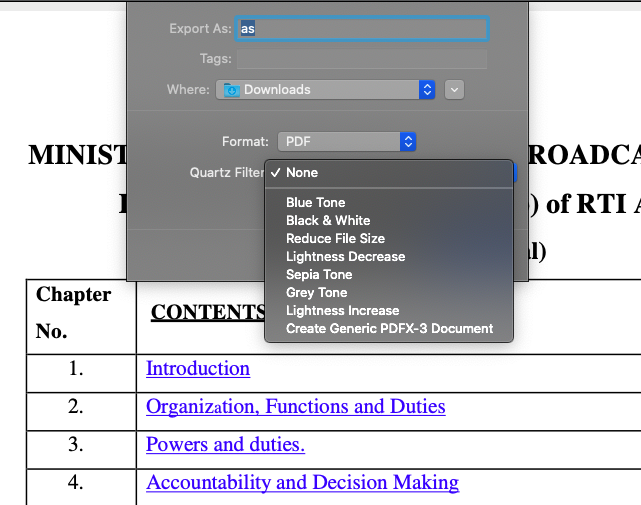Expand the save dialog with chevron button
The width and height of the screenshot is (641, 505).
coord(454,90)
